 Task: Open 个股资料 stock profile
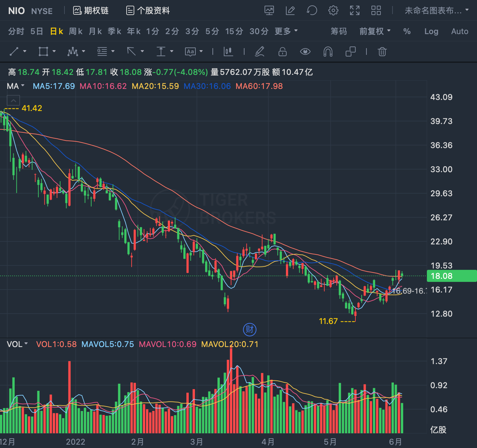click(x=148, y=11)
